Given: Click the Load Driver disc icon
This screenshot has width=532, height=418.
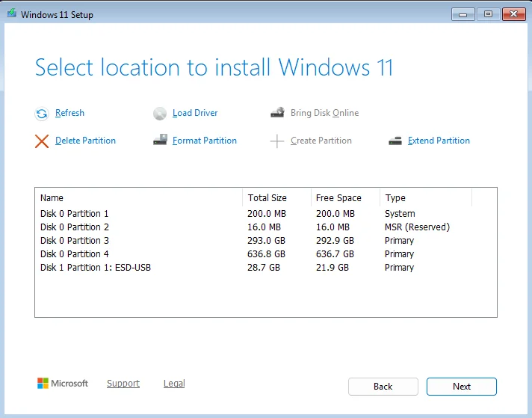Looking at the screenshot, I should coord(159,114).
